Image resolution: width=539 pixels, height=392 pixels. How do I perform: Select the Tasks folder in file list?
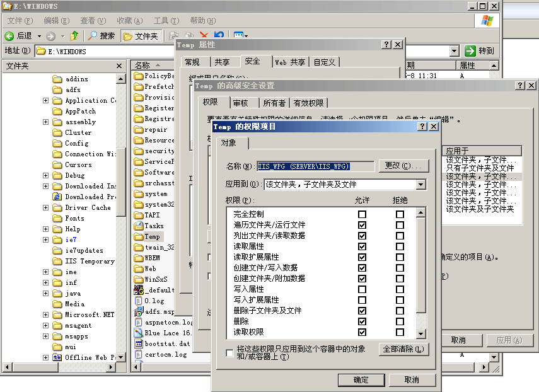coord(149,226)
